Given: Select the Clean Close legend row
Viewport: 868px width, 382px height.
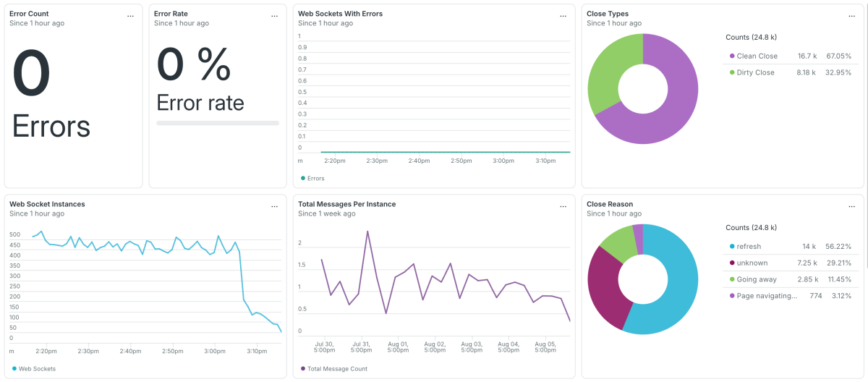Looking at the screenshot, I should coord(791,56).
